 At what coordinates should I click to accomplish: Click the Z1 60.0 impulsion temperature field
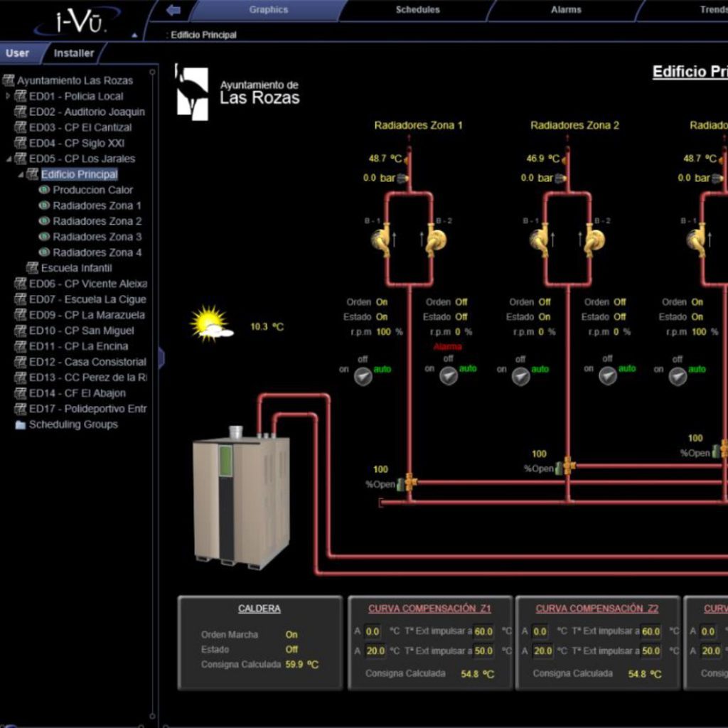(x=483, y=631)
